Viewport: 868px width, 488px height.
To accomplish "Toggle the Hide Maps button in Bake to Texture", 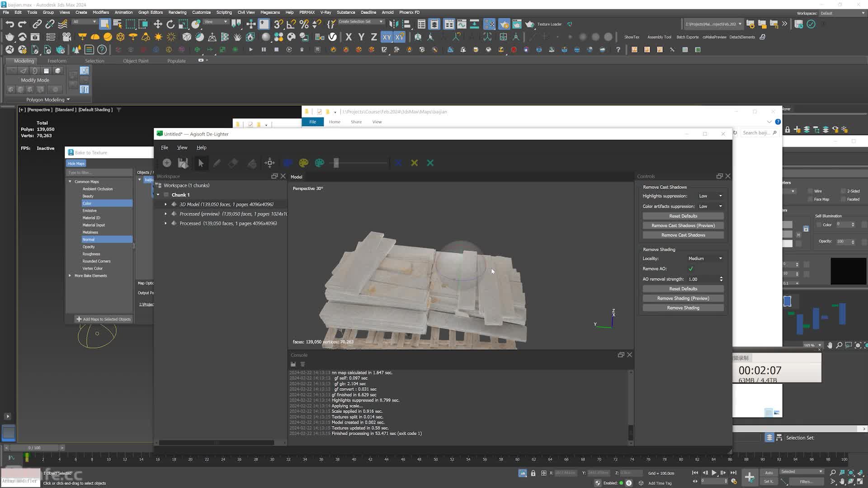I will [76, 164].
